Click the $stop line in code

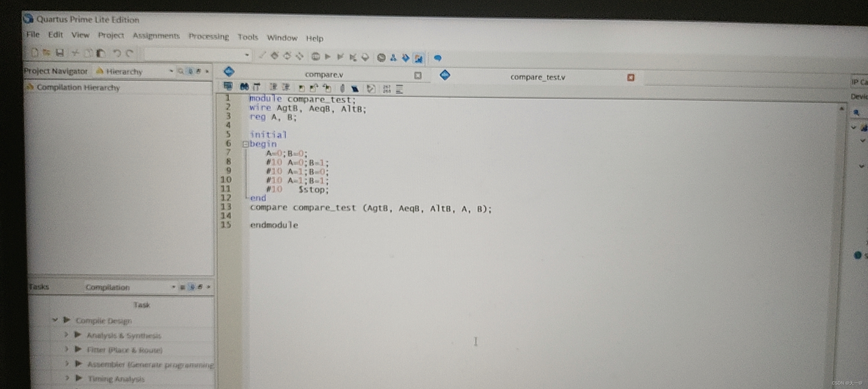point(298,189)
